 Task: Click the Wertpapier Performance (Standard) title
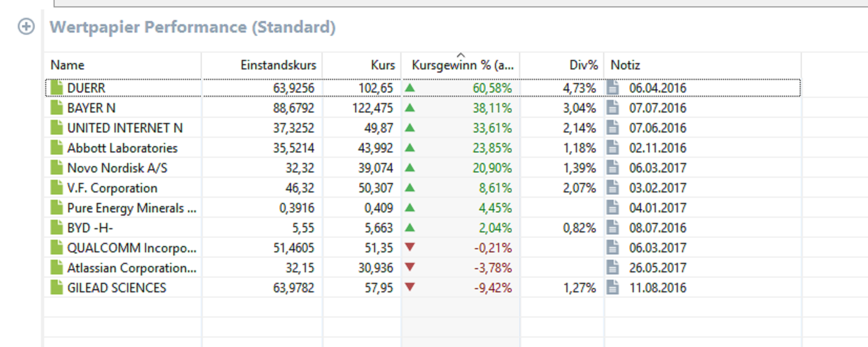192,27
